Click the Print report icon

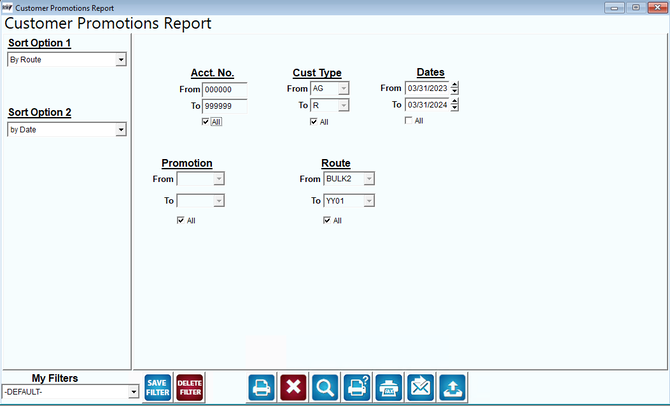pos(261,388)
